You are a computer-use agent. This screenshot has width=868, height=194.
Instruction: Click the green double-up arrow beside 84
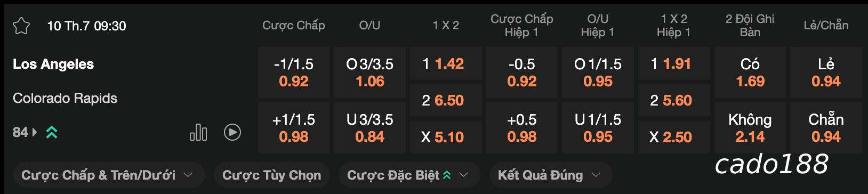51,132
